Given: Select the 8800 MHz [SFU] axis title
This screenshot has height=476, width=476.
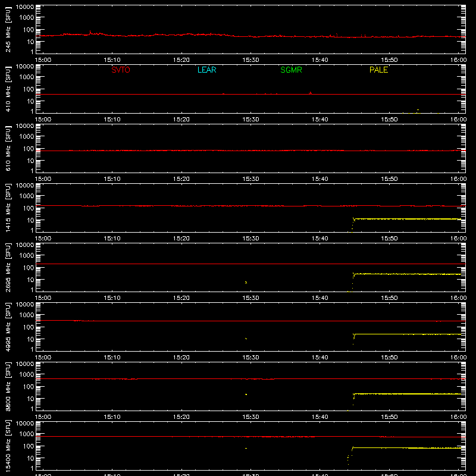Looking at the screenshot, I should (8, 386).
